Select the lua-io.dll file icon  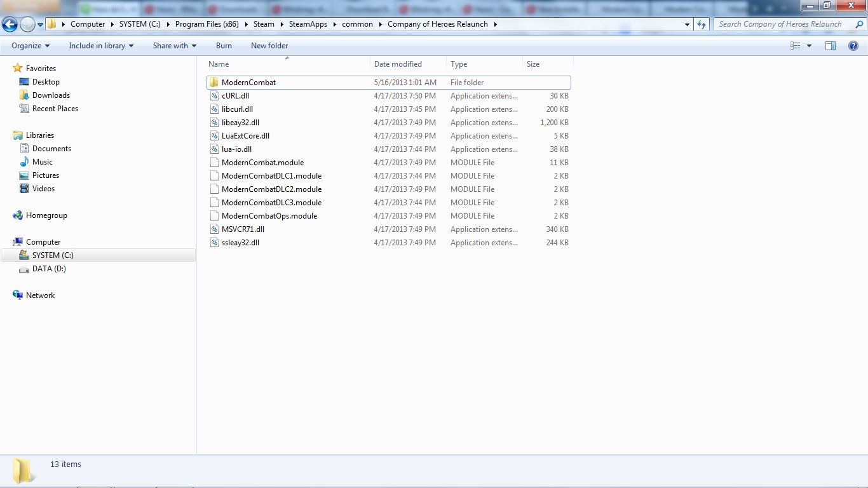click(x=215, y=149)
